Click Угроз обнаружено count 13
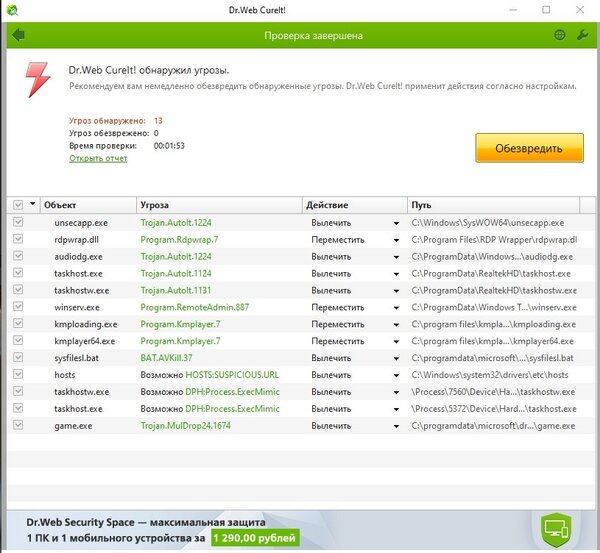This screenshot has width=600, height=553. (158, 121)
